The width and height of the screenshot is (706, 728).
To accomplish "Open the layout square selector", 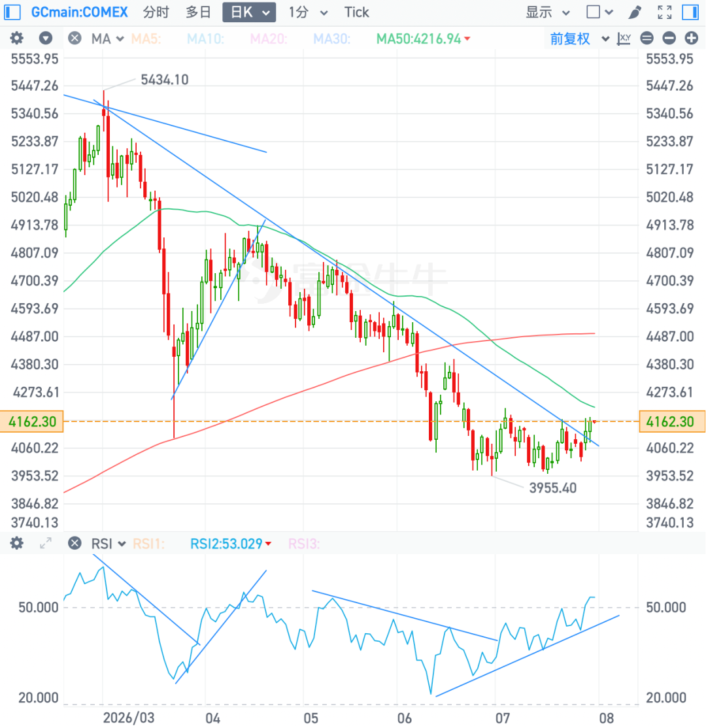I will click(x=599, y=12).
